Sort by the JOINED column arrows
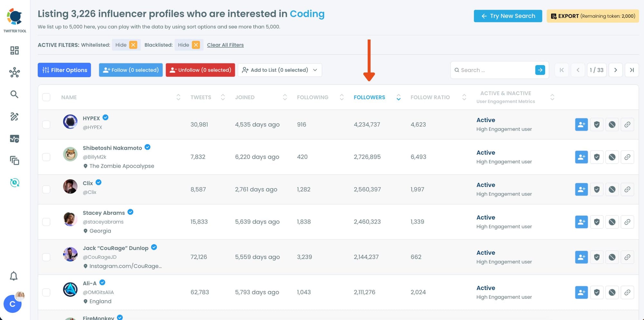644x320 pixels. click(285, 97)
